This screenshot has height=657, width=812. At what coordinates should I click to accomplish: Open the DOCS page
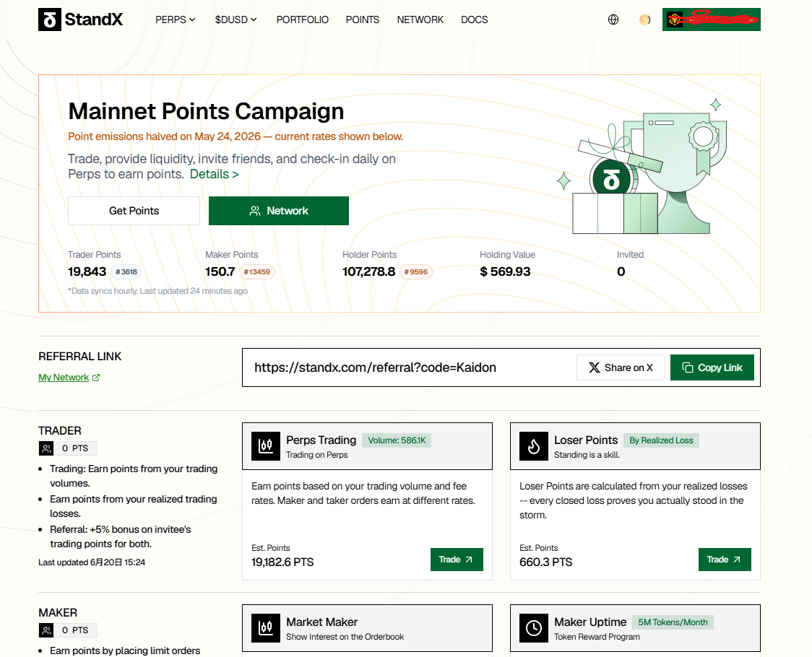475,19
